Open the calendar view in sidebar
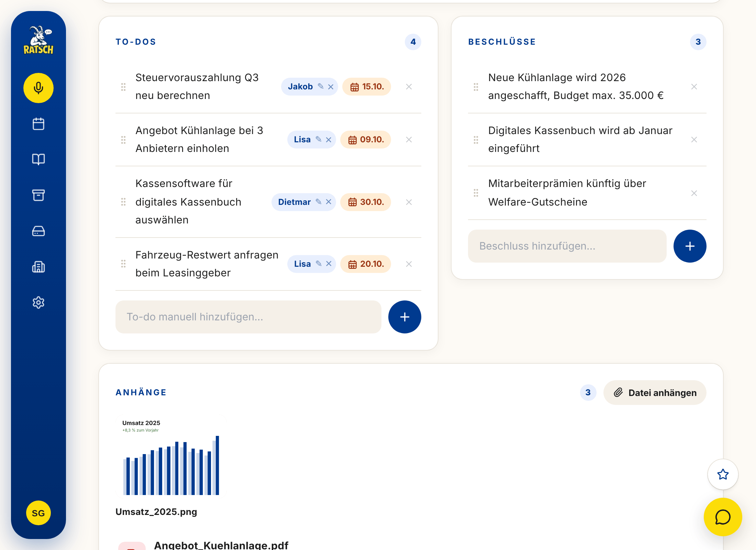 point(38,124)
